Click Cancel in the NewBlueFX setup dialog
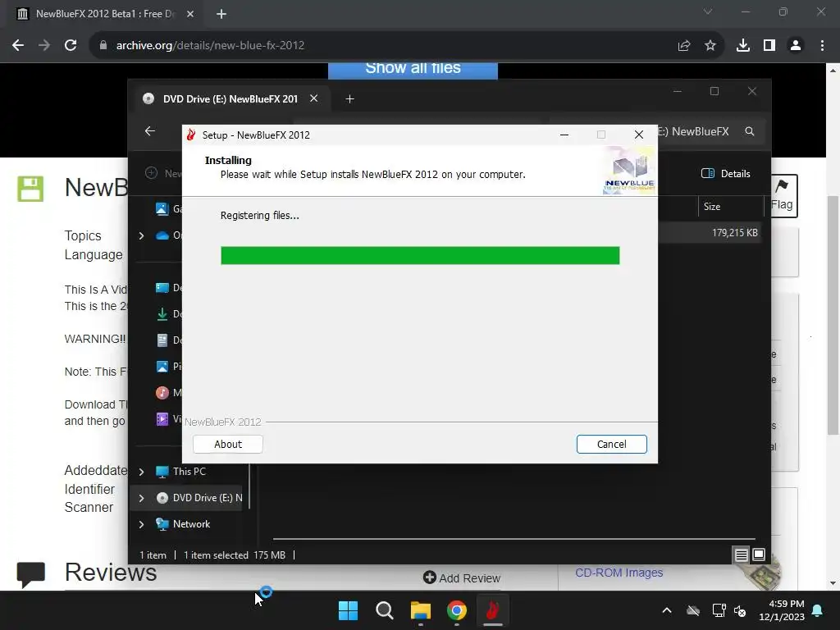This screenshot has height=630, width=840. click(611, 444)
